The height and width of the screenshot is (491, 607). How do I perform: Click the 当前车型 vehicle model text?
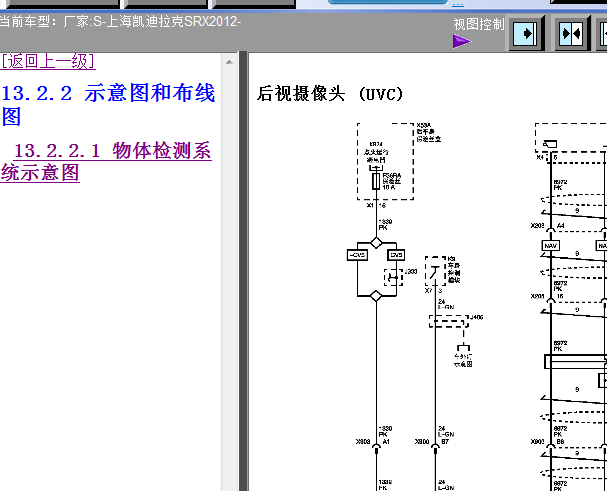120,21
